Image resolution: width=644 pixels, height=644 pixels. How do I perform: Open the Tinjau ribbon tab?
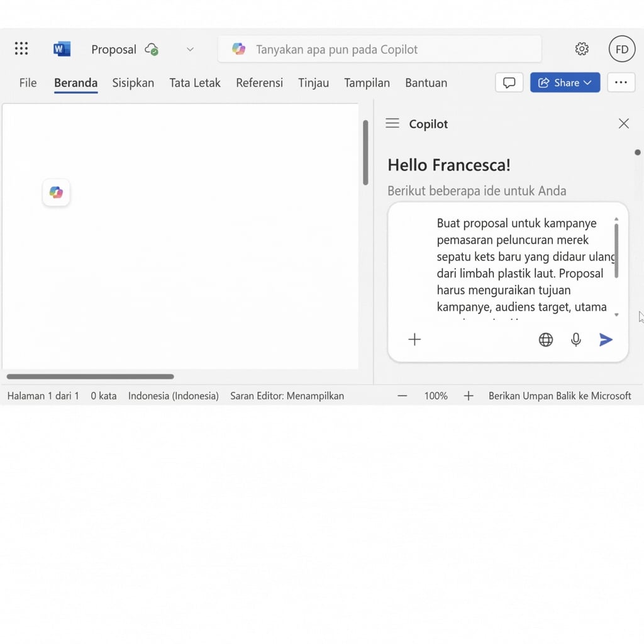[x=313, y=82]
